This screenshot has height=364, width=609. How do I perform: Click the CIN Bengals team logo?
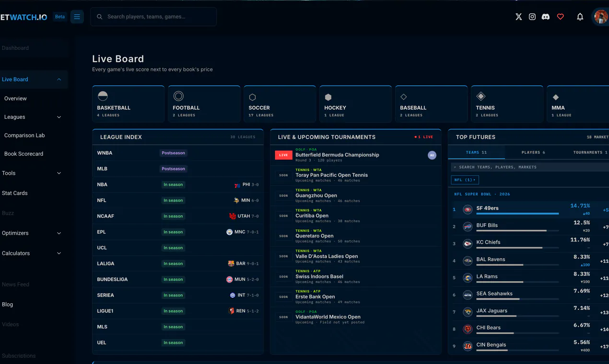point(468,346)
